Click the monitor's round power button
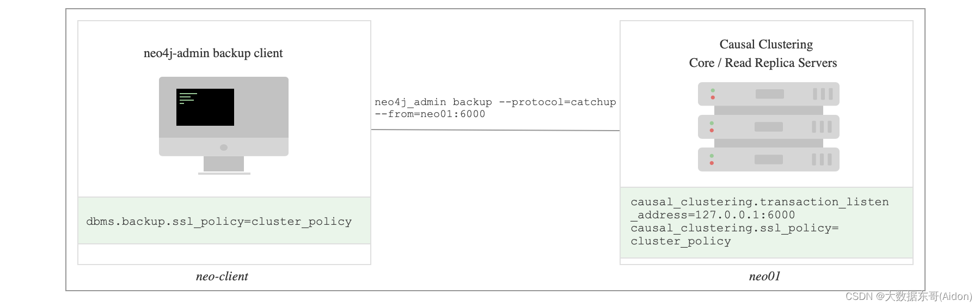This screenshot has width=980, height=307. point(223,148)
